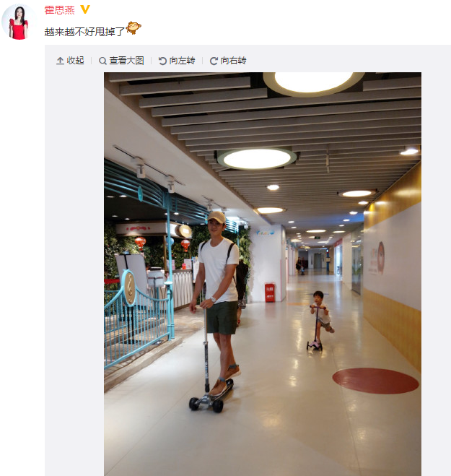Click the gold V verified badge

(85, 9)
